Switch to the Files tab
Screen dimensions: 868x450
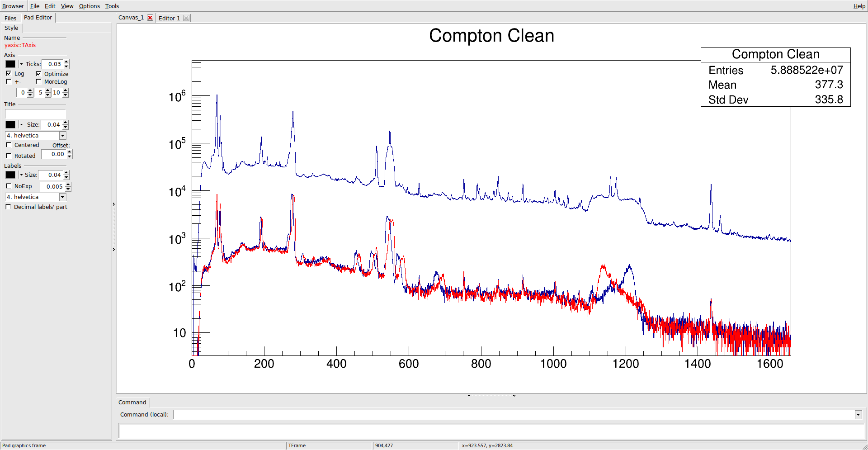click(x=10, y=18)
